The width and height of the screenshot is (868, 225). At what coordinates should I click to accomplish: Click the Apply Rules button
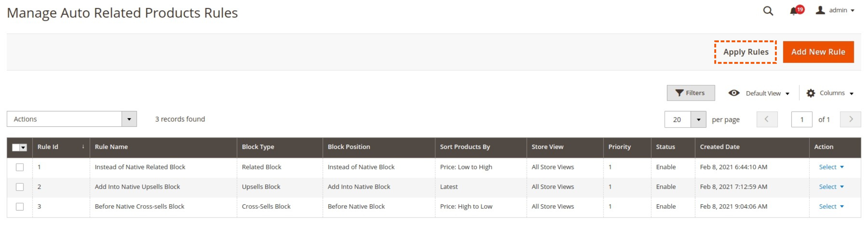pyautogui.click(x=745, y=52)
